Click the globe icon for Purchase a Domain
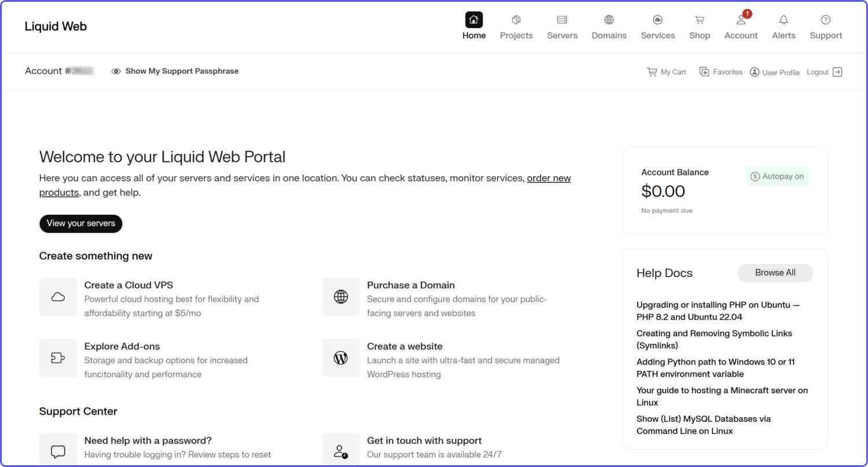868x467 pixels. click(x=341, y=297)
